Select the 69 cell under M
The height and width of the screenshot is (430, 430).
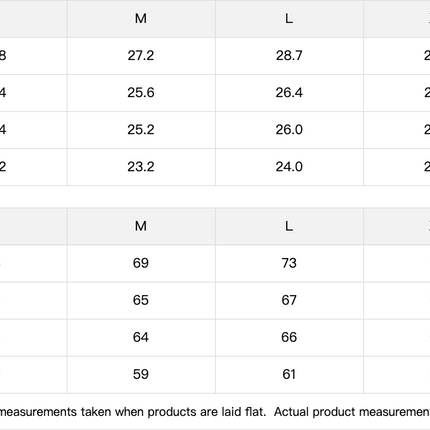coord(141,263)
